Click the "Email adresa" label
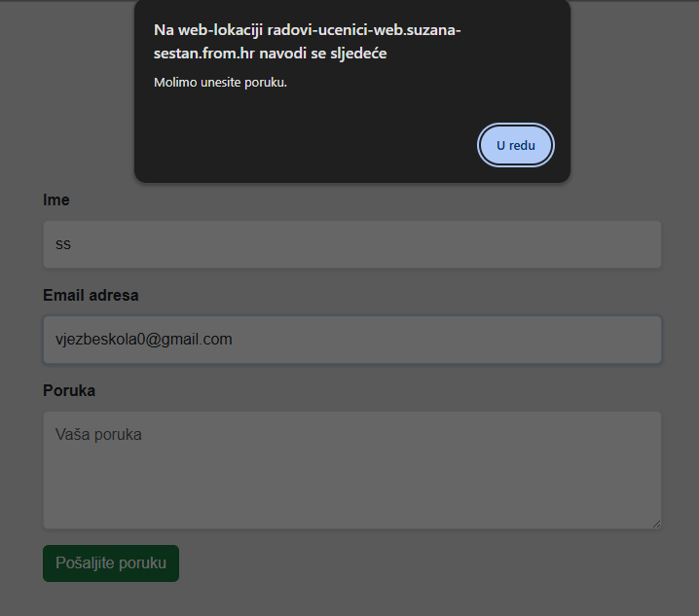699x616 pixels. [91, 295]
